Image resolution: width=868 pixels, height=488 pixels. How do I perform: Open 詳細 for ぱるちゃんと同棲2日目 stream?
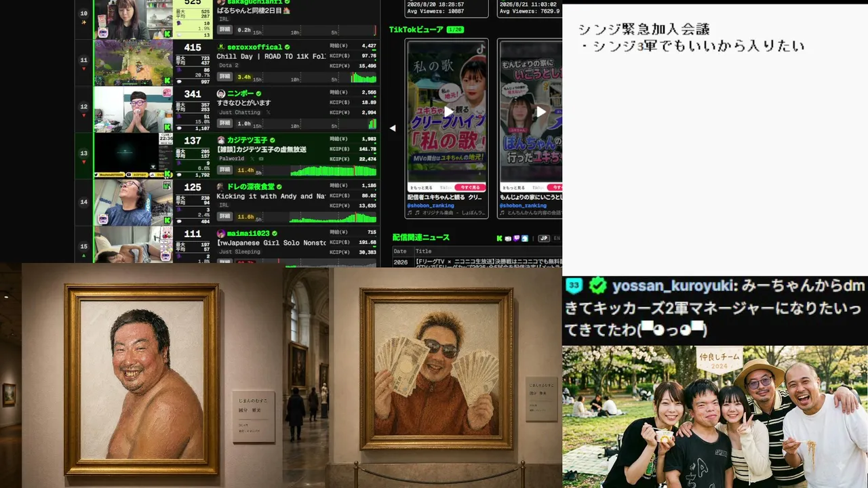coord(224,30)
